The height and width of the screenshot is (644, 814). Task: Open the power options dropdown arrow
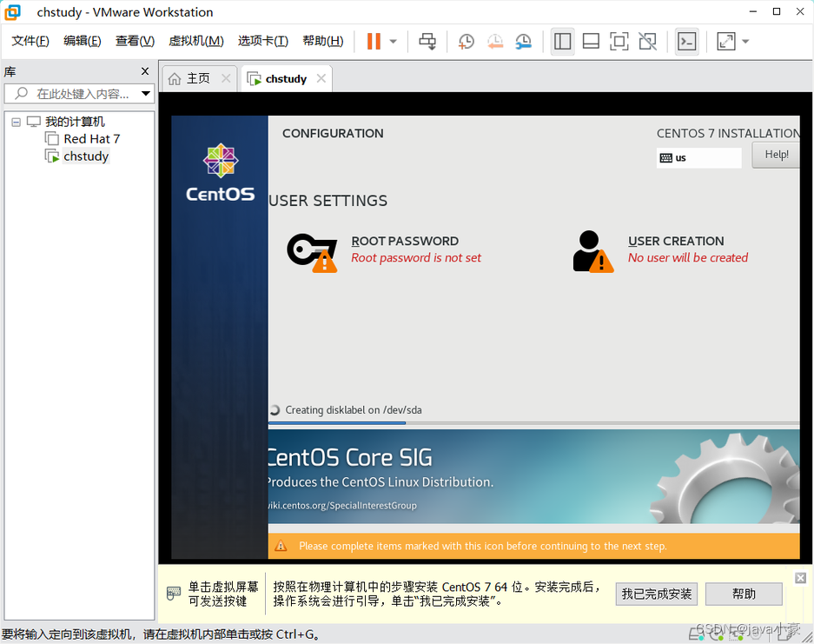pos(393,42)
